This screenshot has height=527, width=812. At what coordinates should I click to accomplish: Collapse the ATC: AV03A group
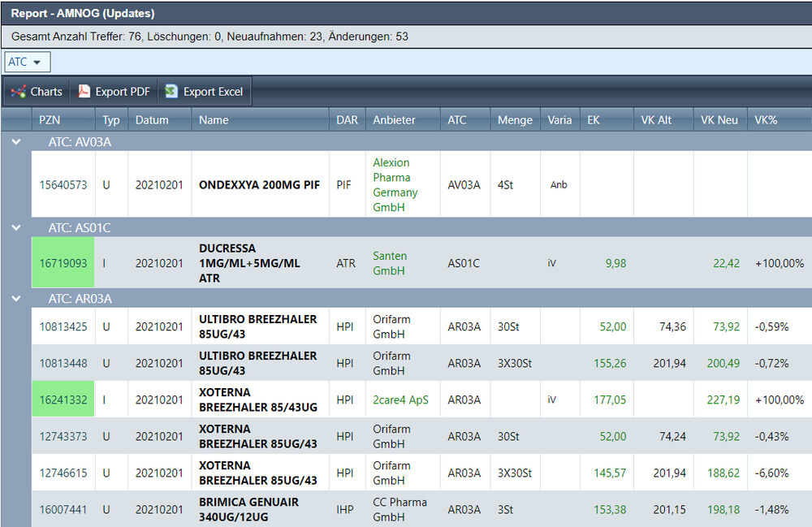click(x=16, y=142)
